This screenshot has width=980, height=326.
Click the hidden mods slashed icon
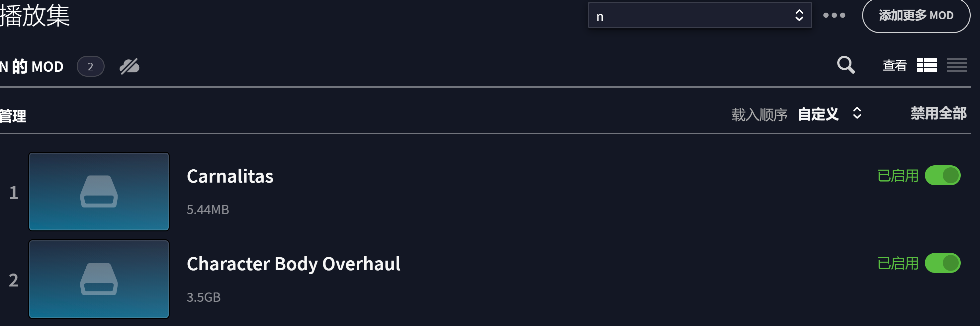[x=129, y=67]
